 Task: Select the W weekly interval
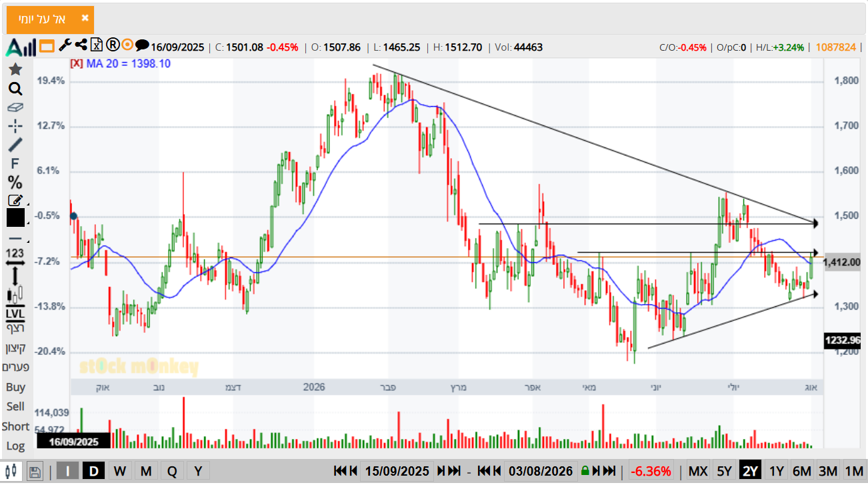(x=120, y=471)
